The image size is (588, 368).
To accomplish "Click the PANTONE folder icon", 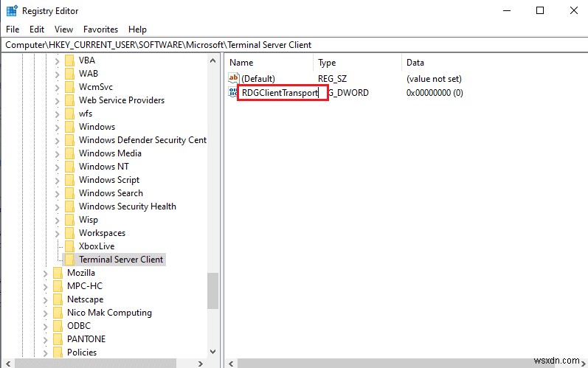I will (58, 339).
